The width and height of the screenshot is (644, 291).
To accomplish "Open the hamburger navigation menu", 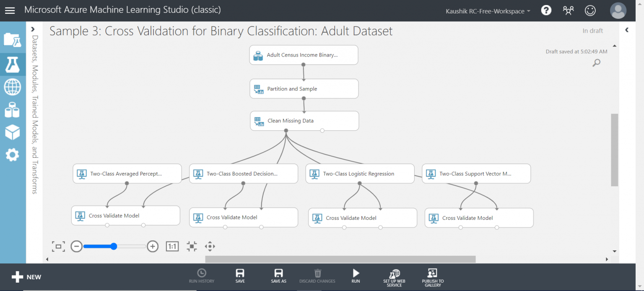I will 10,10.
